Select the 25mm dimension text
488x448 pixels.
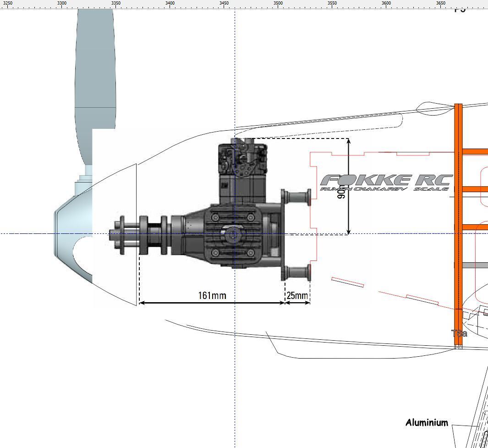(x=297, y=296)
